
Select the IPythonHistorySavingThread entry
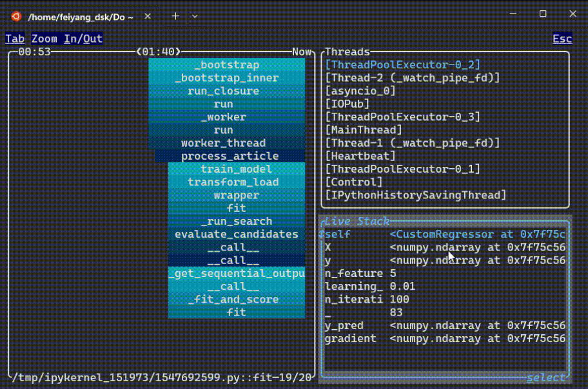coord(415,195)
